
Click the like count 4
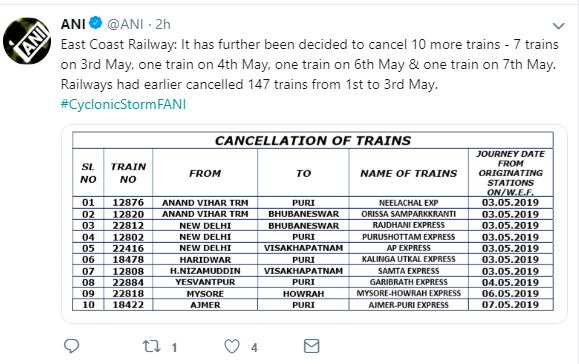254,347
